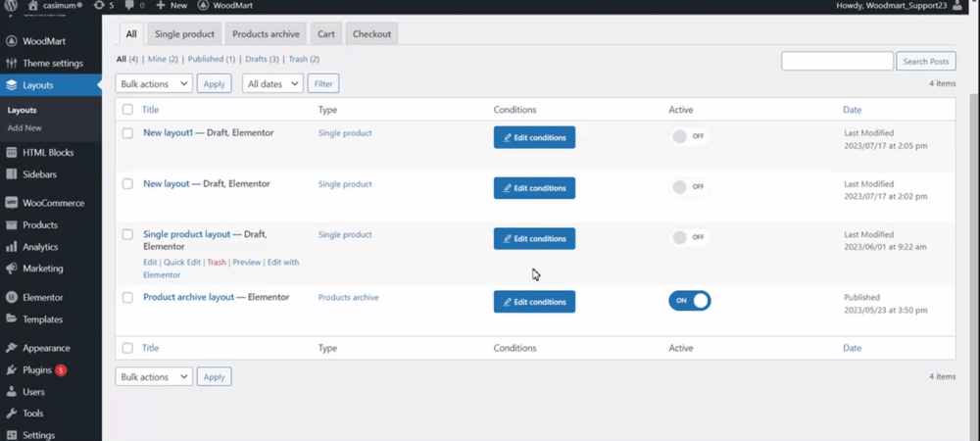Click the bottom Apply button
Image resolution: width=980 pixels, height=441 pixels.
[x=215, y=376]
